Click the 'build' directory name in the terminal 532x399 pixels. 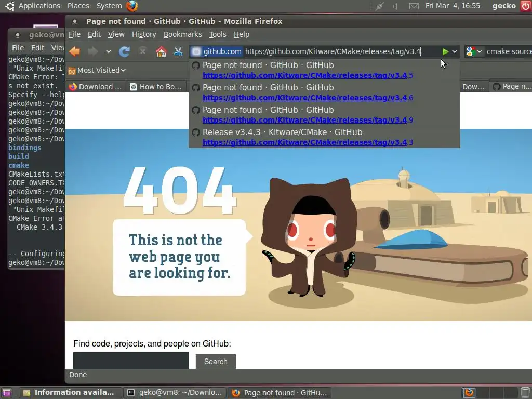tap(19, 156)
